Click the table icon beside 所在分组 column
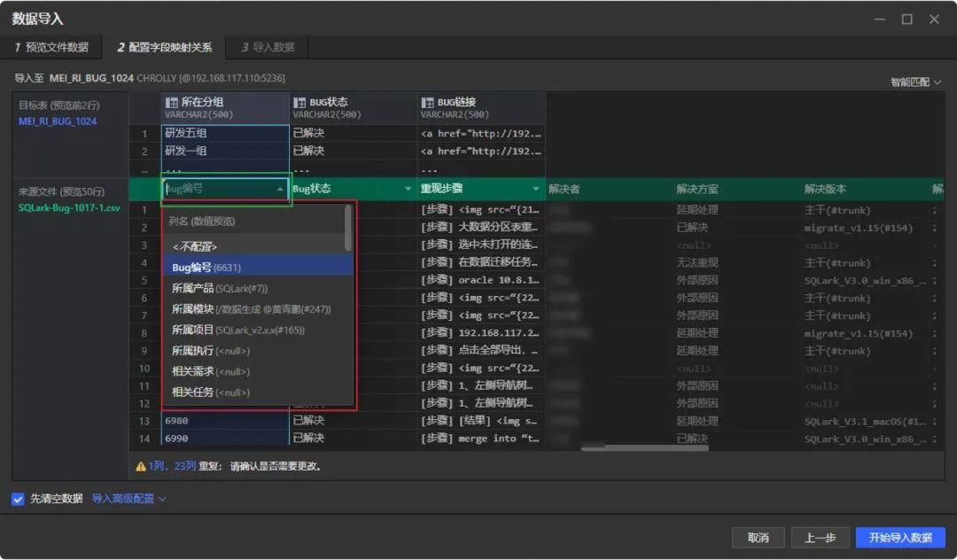The width and height of the screenshot is (957, 560). (x=172, y=103)
